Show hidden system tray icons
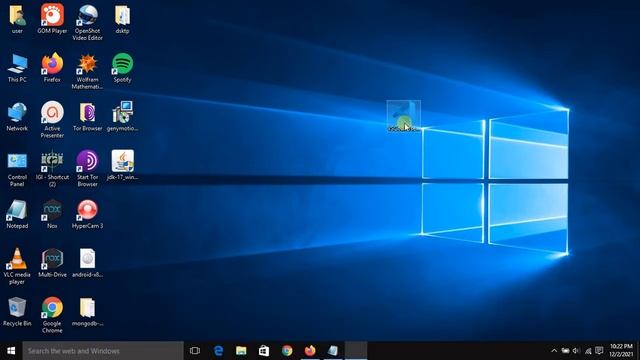This screenshot has height=360, width=640. point(554,351)
